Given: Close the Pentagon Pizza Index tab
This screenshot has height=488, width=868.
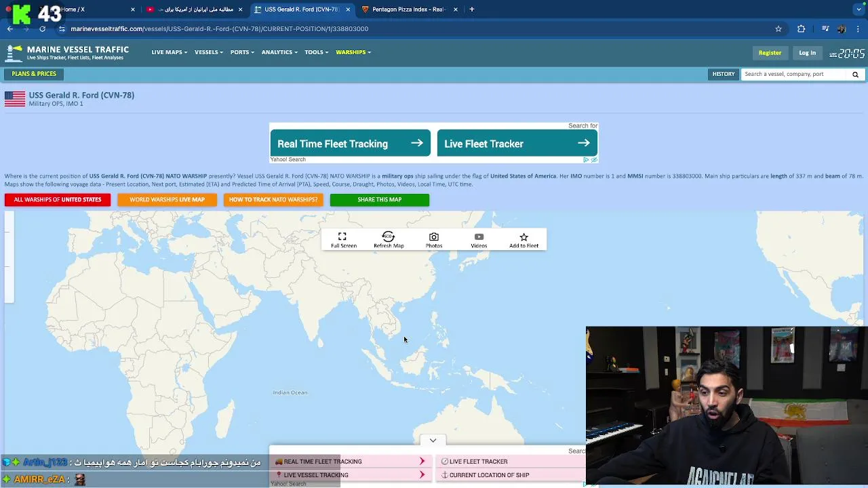Looking at the screenshot, I should click(x=456, y=9).
